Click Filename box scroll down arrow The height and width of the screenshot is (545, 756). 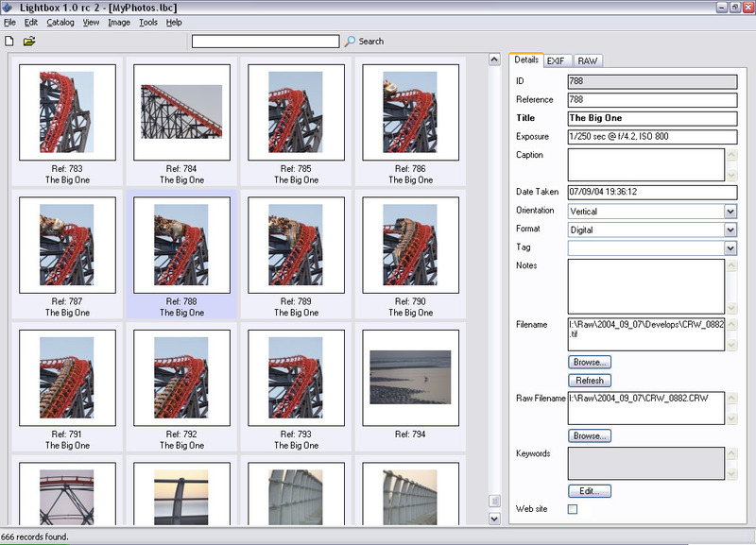tap(731, 345)
